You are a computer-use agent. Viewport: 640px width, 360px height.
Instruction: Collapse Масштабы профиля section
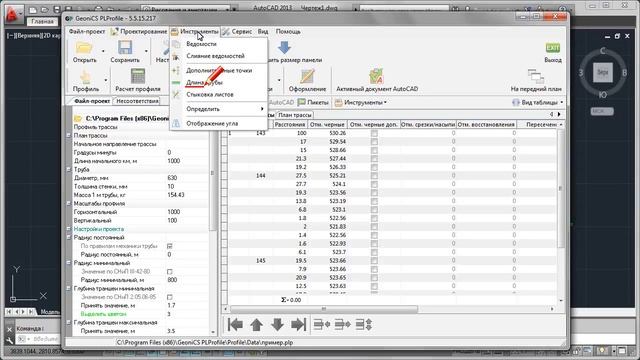69,203
